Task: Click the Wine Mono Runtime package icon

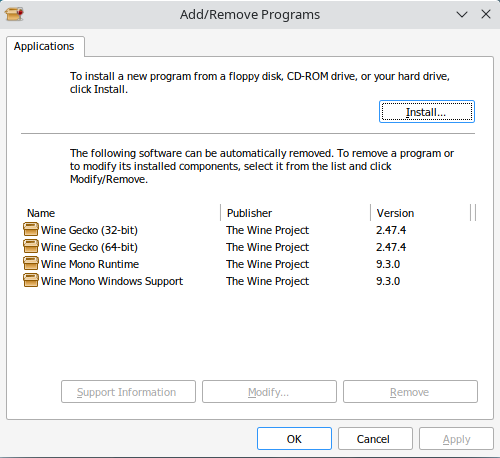Action: [31, 263]
